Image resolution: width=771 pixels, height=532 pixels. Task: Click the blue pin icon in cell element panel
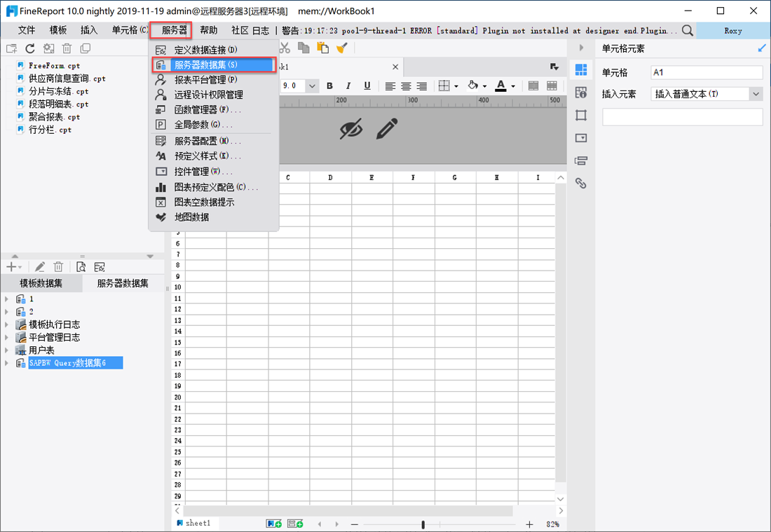point(762,48)
